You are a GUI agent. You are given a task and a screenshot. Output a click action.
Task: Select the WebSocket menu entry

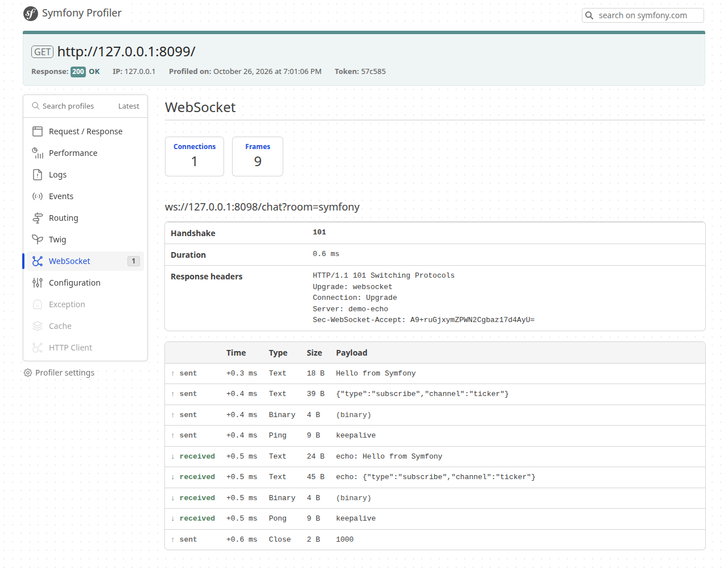[85, 261]
